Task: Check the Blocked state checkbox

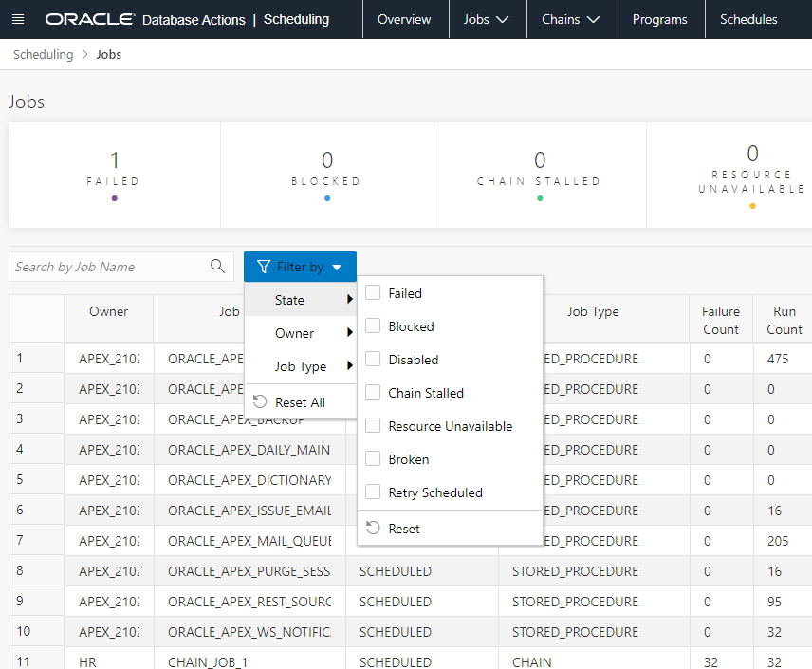Action: coord(373,325)
